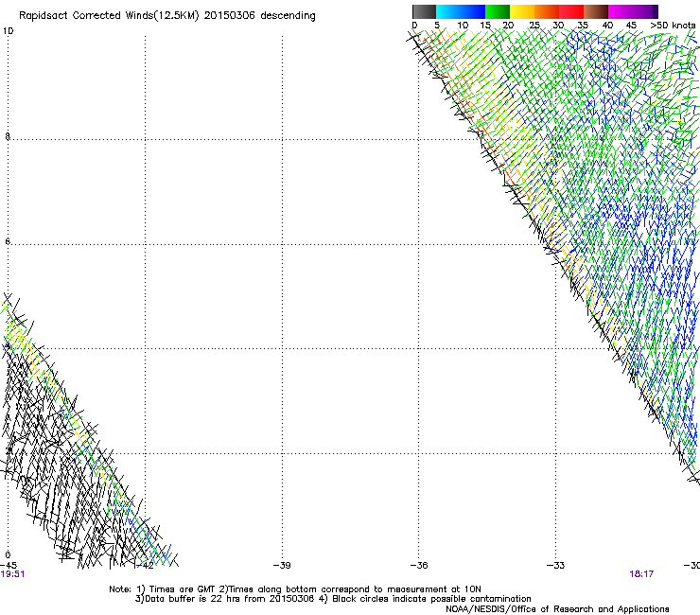
Task: Click the magenta 40-45 knots color swatch
Action: tap(621, 11)
